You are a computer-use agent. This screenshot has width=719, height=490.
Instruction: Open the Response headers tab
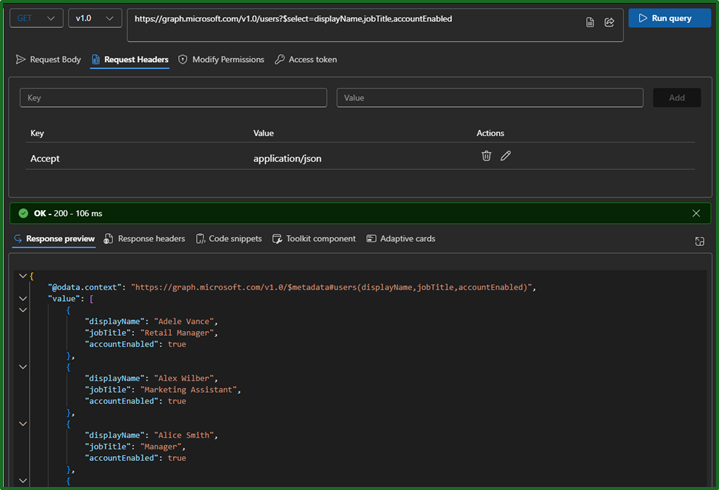(144, 239)
